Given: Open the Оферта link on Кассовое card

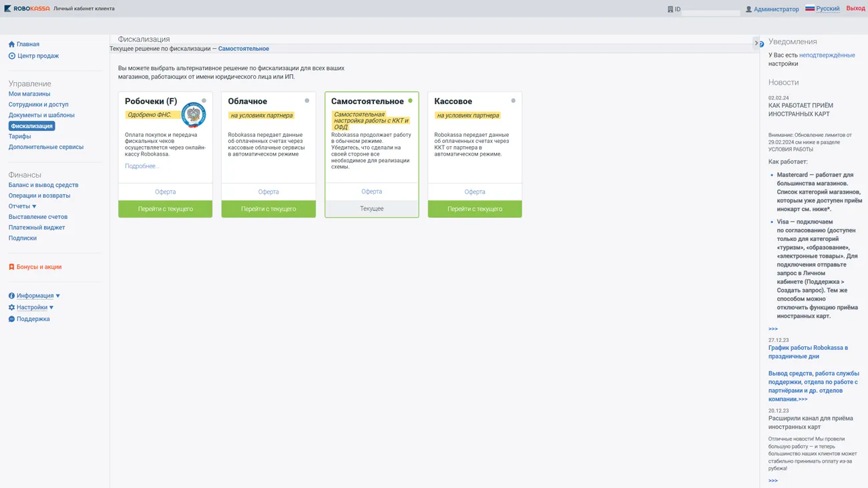Looking at the screenshot, I should coord(475,192).
